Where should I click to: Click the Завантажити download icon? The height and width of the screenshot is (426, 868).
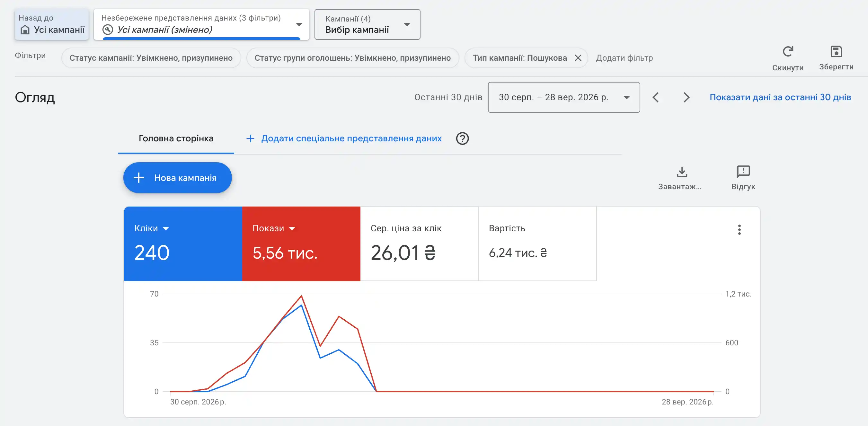tap(682, 172)
